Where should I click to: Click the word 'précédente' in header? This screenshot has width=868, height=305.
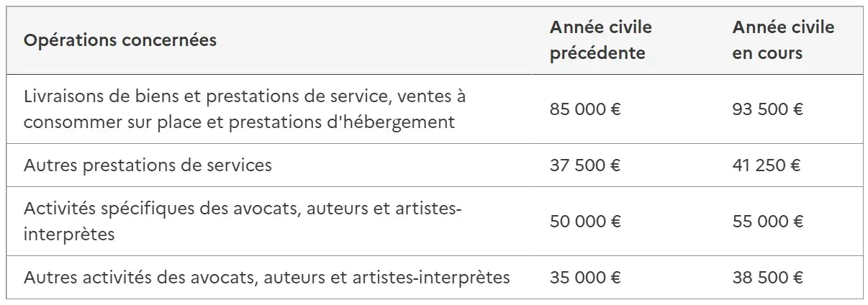coord(597,54)
